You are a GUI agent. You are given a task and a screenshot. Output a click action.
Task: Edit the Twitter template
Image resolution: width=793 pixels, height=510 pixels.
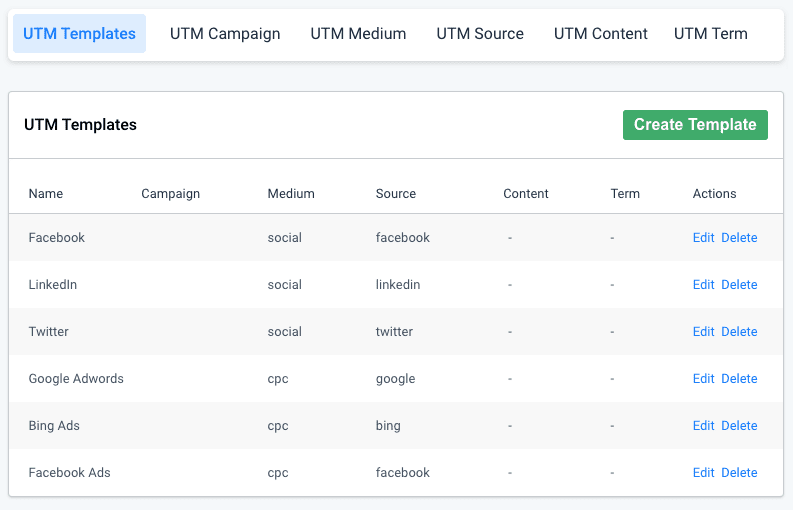tap(703, 332)
